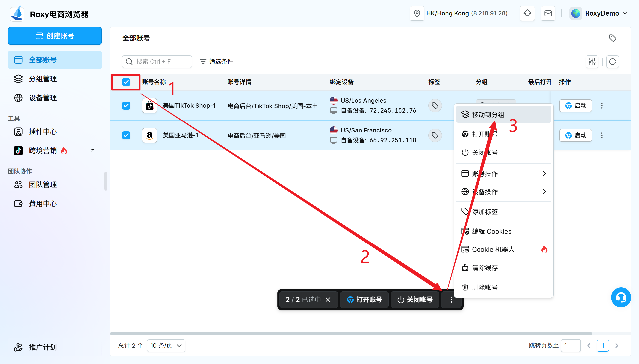The image size is (639, 364).
Task: Open 设备管理 in sidebar
Action: (55, 98)
